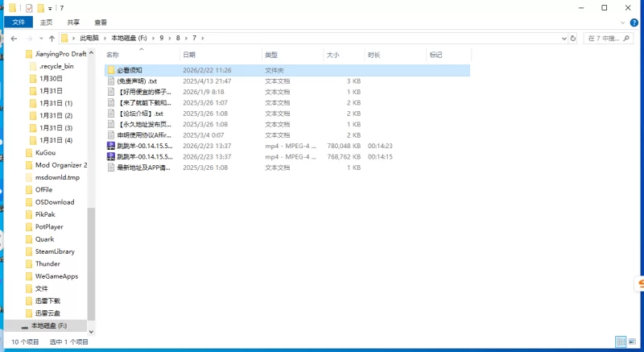Switch to the 共享 ribbon tab
This screenshot has height=352, width=644.
(x=73, y=23)
